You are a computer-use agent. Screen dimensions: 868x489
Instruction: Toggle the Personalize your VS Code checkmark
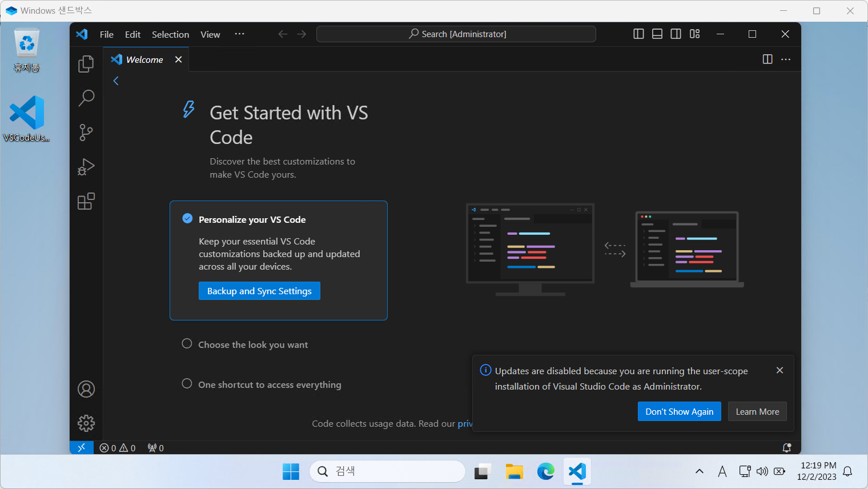tap(187, 218)
